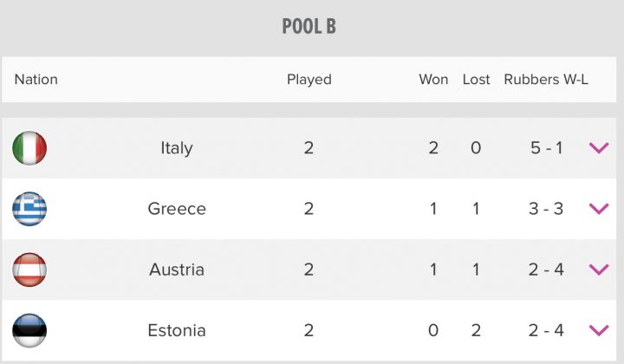Click the Austria flag icon
The width and height of the screenshot is (624, 364).
pyautogui.click(x=29, y=270)
